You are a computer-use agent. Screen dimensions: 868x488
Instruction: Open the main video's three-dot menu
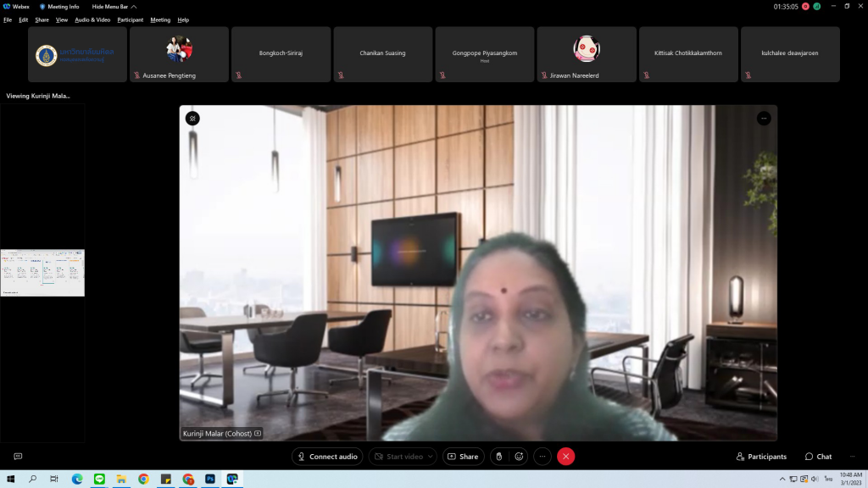[764, 119]
